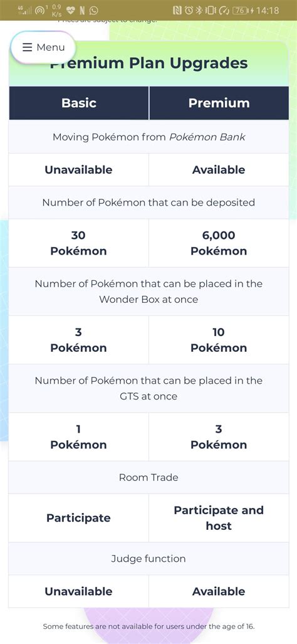Tap the 4G signal strength icon

(24, 11)
